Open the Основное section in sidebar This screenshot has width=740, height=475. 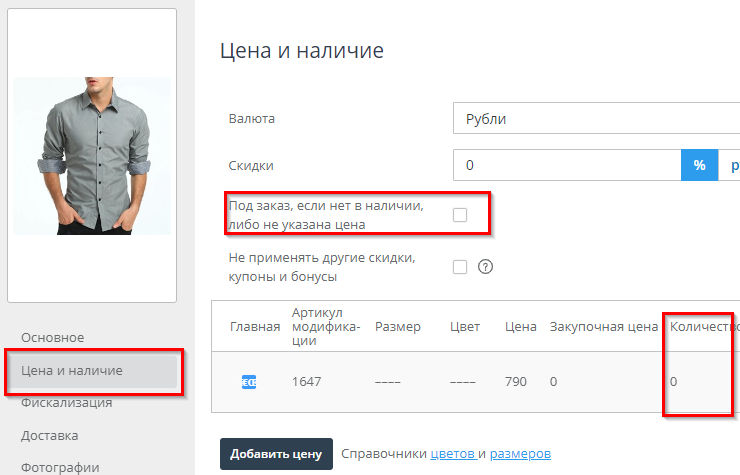(52, 338)
